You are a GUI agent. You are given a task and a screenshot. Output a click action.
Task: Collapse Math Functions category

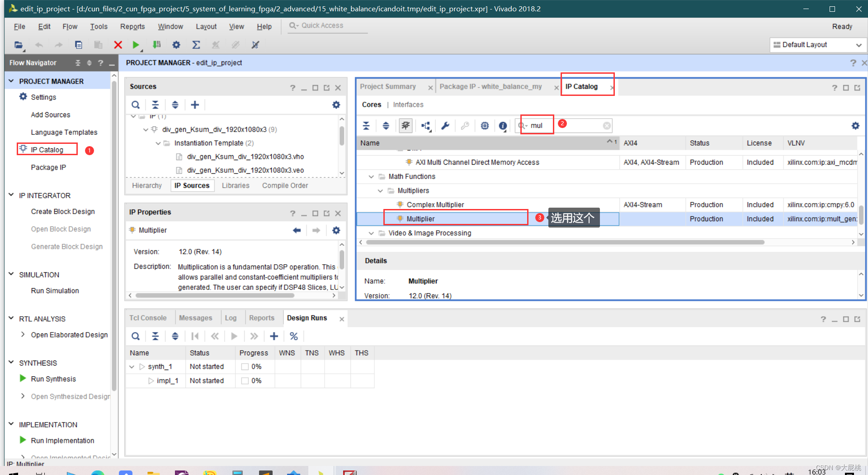pyautogui.click(x=371, y=176)
